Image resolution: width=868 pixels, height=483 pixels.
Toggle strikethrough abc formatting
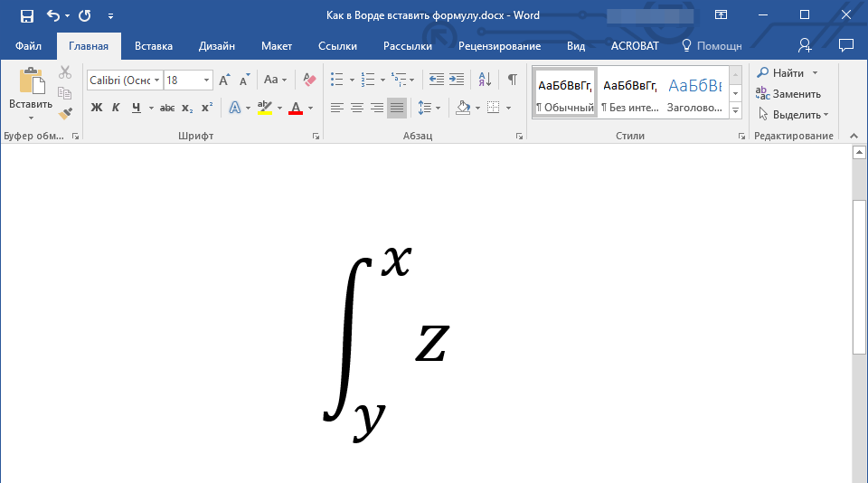[167, 108]
